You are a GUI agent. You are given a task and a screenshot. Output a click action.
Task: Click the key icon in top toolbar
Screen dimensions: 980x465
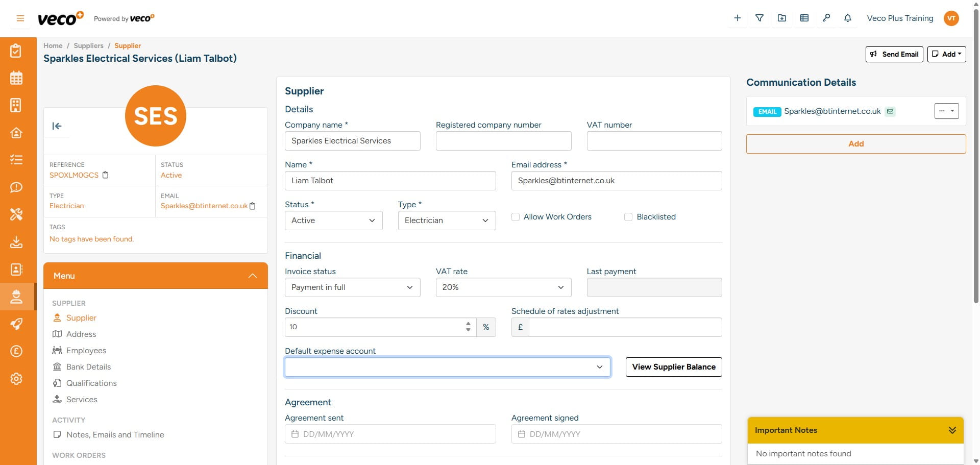pyautogui.click(x=826, y=18)
